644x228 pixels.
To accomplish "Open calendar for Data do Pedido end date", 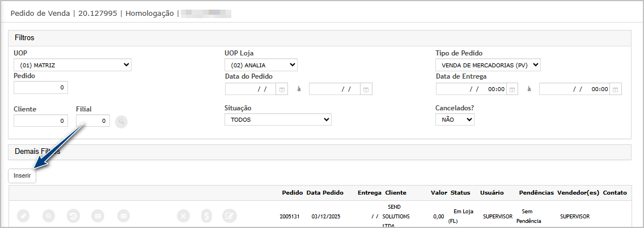I will coord(366,89).
